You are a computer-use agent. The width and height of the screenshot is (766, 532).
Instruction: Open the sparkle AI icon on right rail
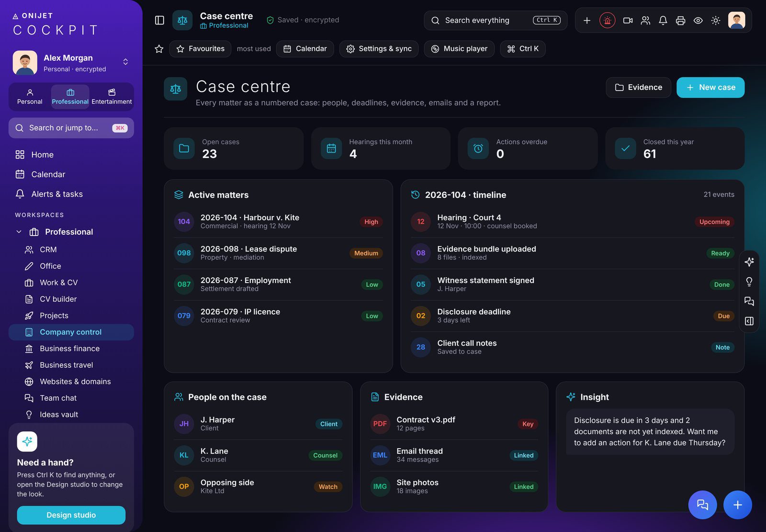point(749,262)
